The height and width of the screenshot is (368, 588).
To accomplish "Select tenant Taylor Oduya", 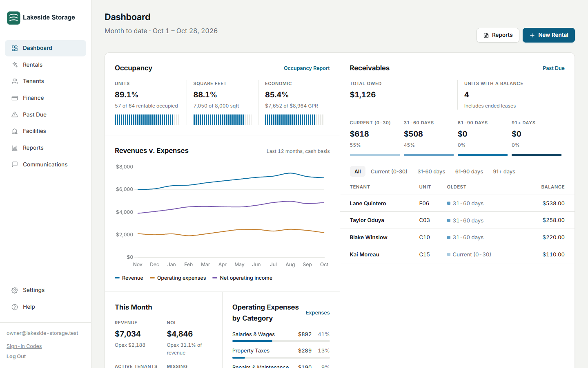I will (367, 220).
